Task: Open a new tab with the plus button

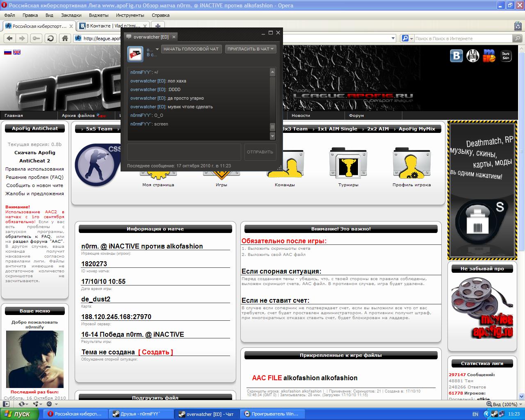Action: 158,26
